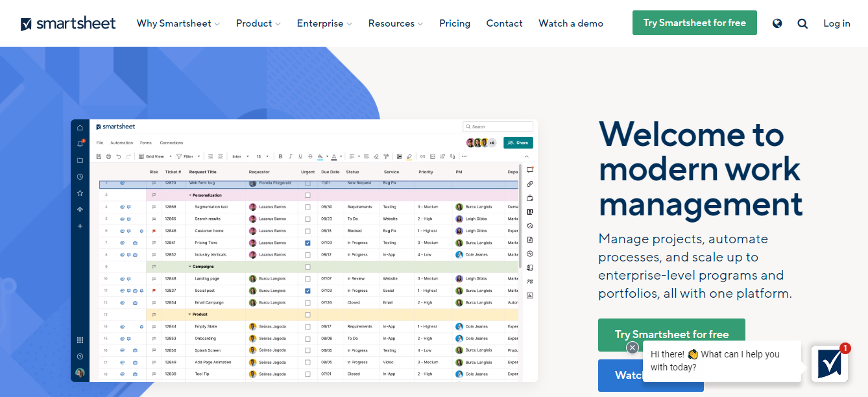Open the text color picker in toolbar
Screen dimensions: 868x397
point(336,156)
